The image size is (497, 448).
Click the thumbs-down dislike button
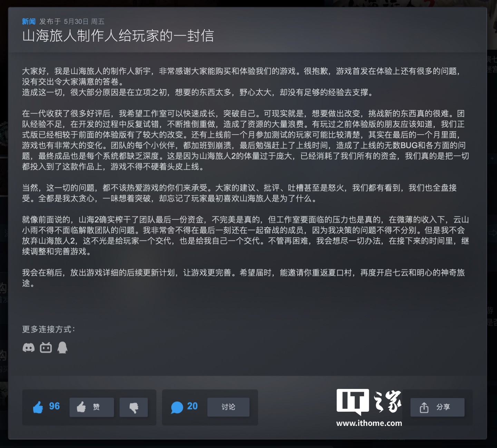[x=134, y=407]
